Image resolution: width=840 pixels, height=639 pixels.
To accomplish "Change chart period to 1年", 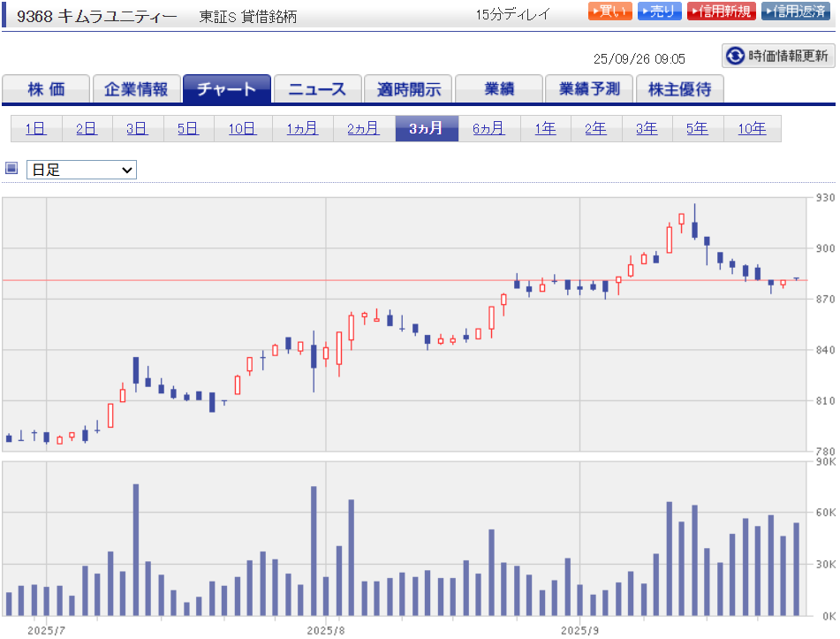I will [x=545, y=129].
